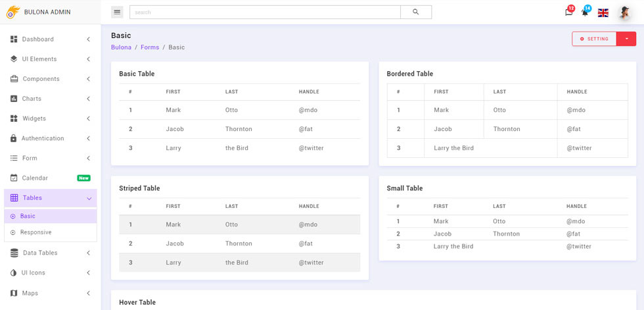Click inside the search input field

tap(265, 12)
